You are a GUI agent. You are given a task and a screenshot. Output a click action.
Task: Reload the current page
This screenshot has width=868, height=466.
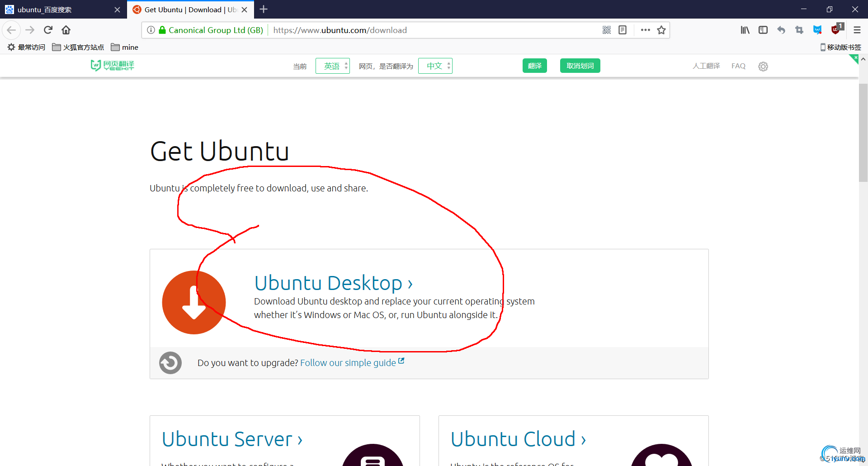(48, 30)
